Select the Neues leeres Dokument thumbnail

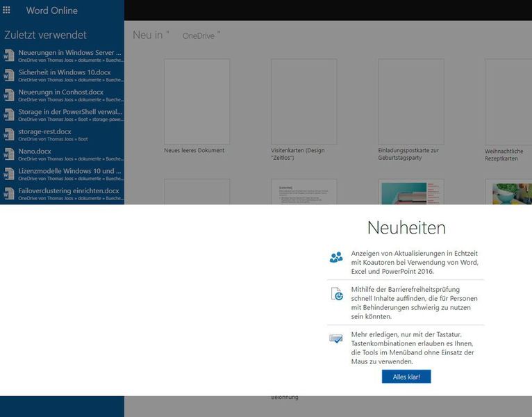(197, 101)
